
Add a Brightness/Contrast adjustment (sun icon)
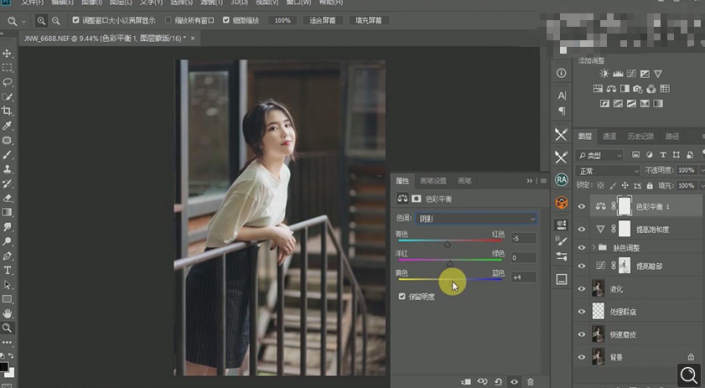point(604,74)
